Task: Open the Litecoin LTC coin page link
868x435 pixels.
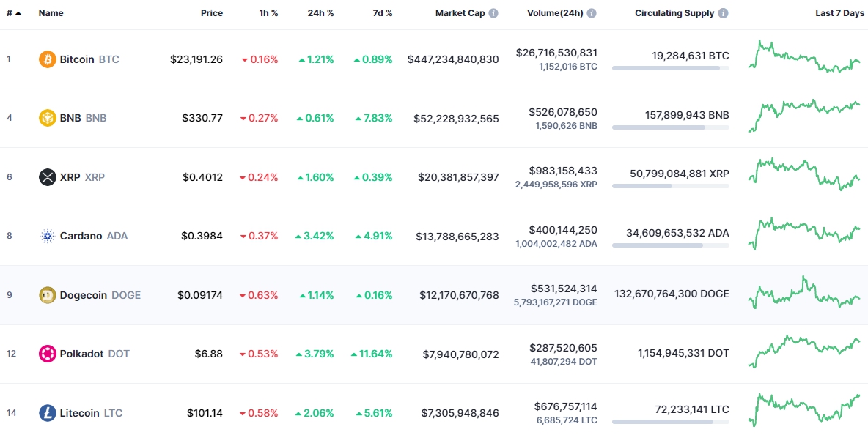Action: (81, 413)
